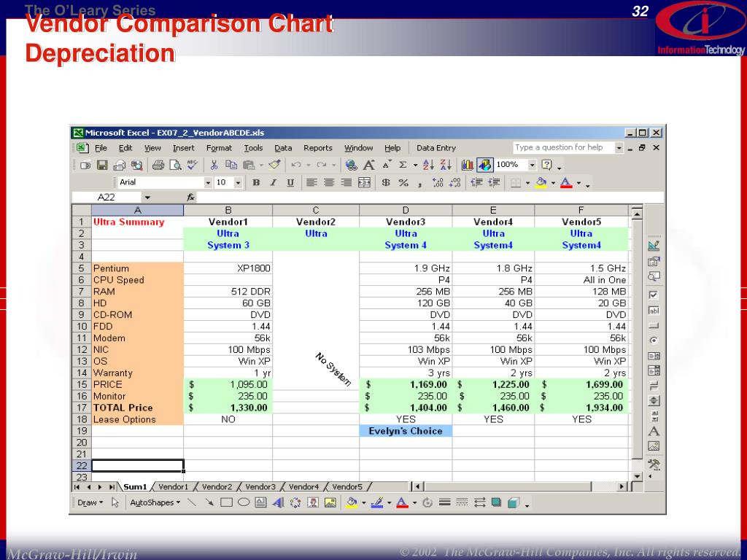The height and width of the screenshot is (560, 747).
Task: Select row 15 header
Action: tap(82, 384)
